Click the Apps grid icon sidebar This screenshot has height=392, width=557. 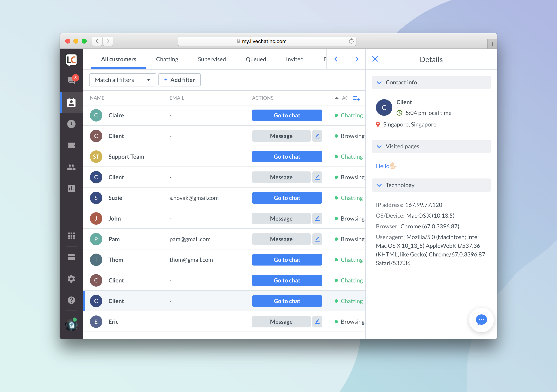[x=71, y=235]
